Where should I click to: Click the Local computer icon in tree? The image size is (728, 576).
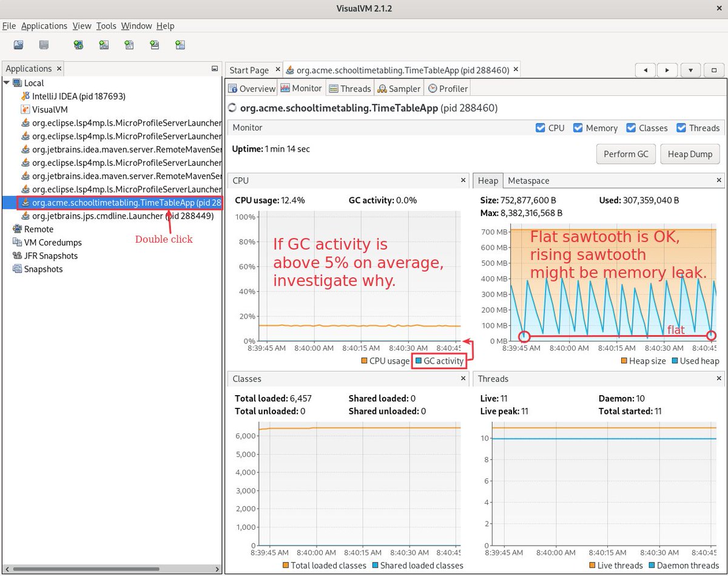pos(17,83)
